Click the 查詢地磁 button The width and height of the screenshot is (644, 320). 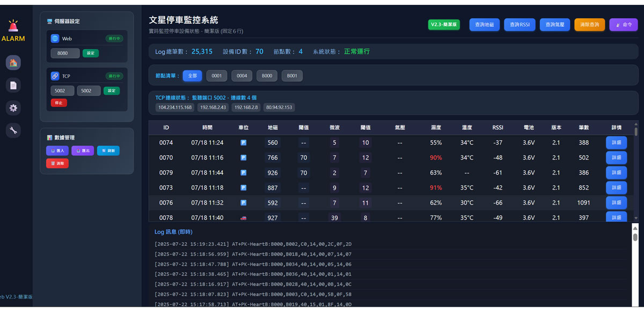click(x=485, y=25)
